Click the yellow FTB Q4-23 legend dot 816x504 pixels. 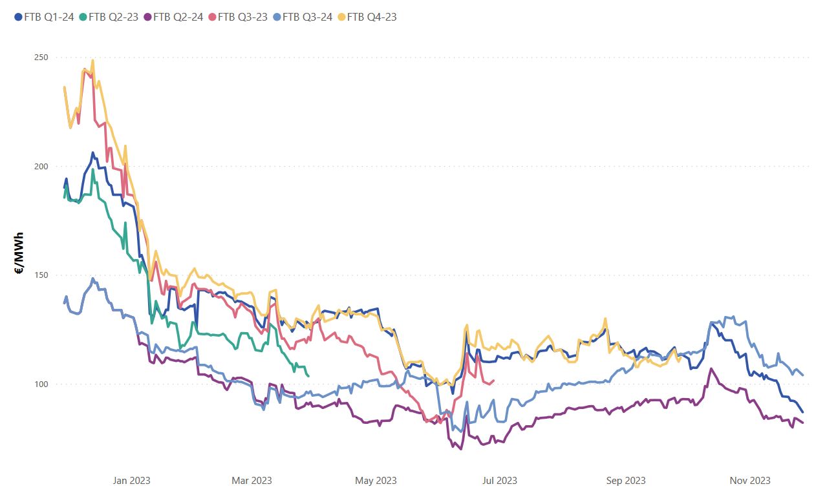[341, 17]
